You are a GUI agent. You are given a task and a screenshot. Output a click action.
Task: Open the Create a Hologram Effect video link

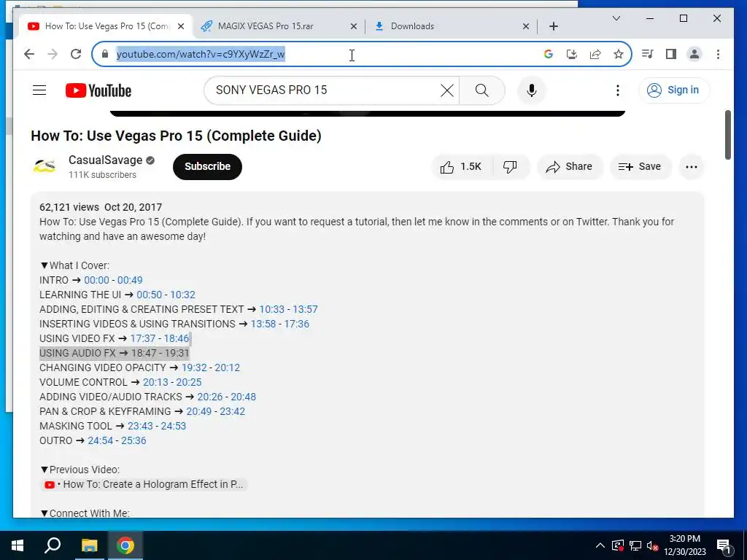(144, 484)
